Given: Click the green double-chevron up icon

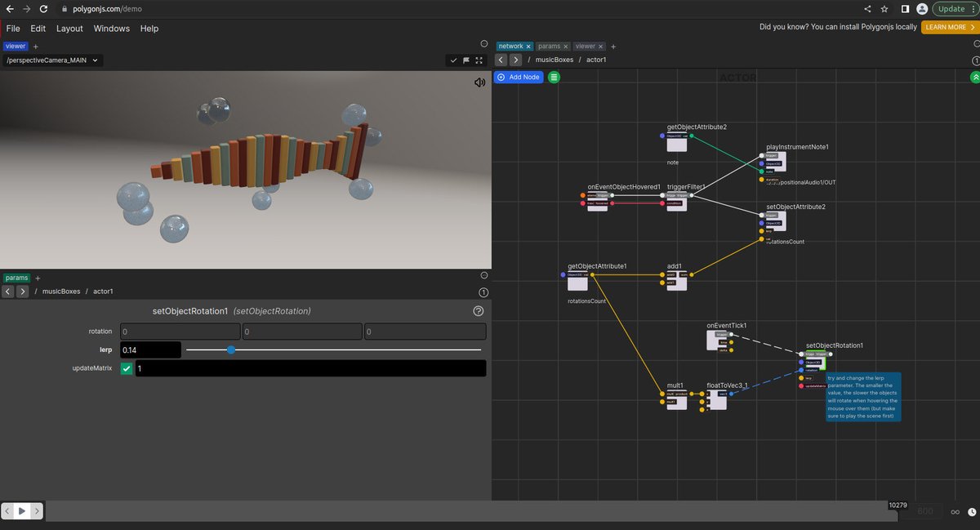Looking at the screenshot, I should click(x=974, y=77).
